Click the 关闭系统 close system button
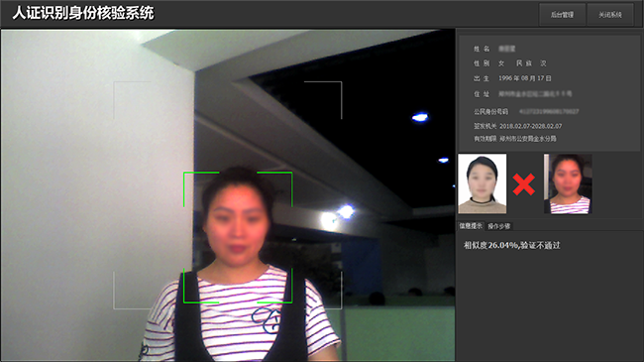This screenshot has height=362, width=644. [x=610, y=15]
